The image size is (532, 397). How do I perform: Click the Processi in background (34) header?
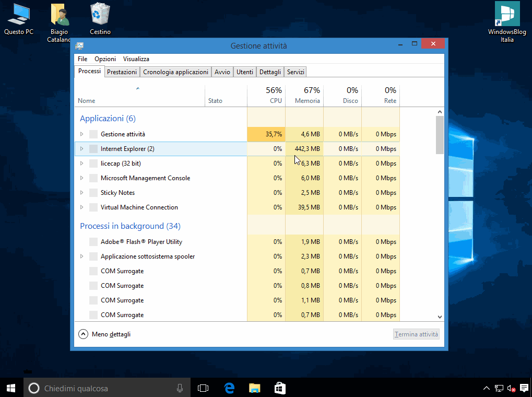131,226
